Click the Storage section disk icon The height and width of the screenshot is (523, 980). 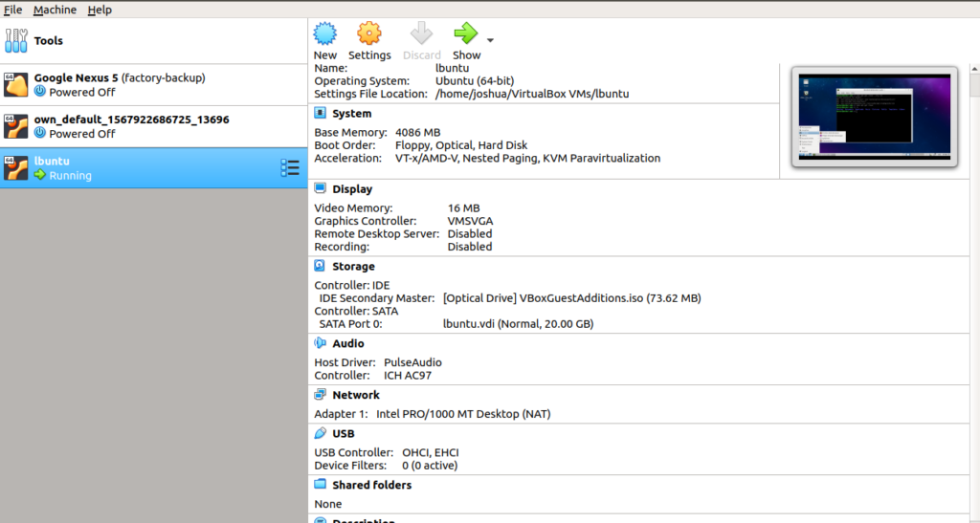click(x=320, y=266)
